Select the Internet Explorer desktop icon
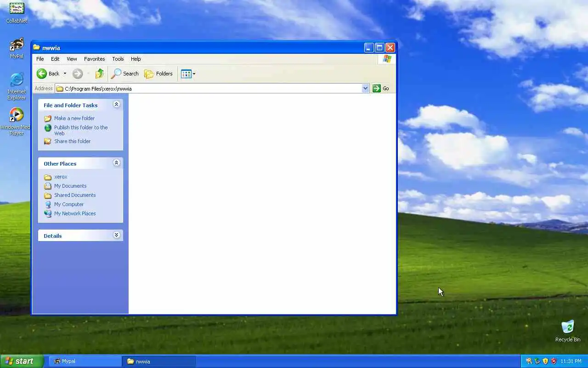The width and height of the screenshot is (588, 368). (17, 86)
